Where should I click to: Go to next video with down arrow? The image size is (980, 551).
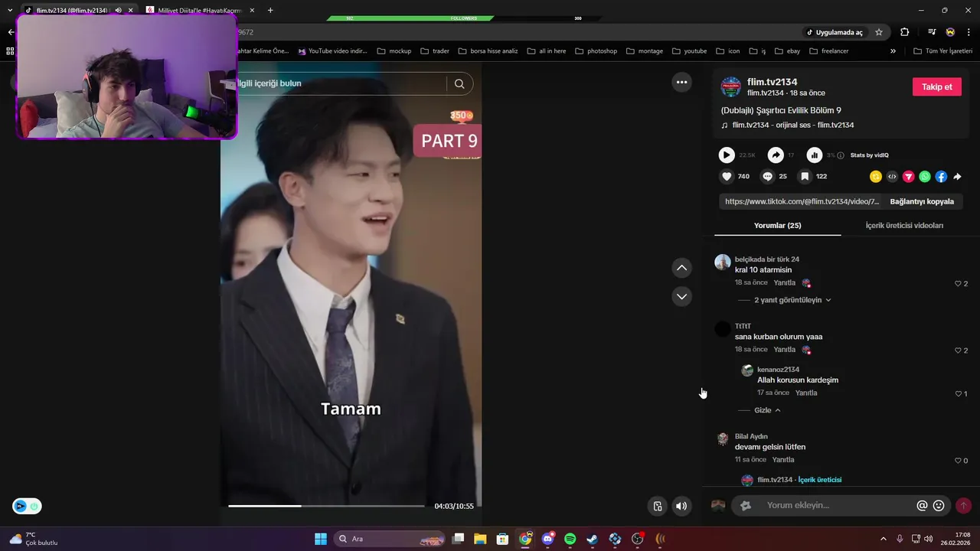[681, 296]
